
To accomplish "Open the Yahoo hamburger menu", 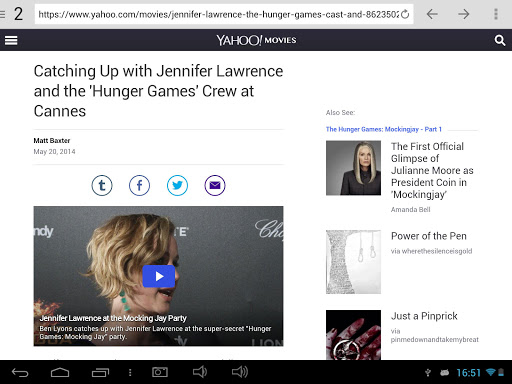I will click(x=11, y=40).
